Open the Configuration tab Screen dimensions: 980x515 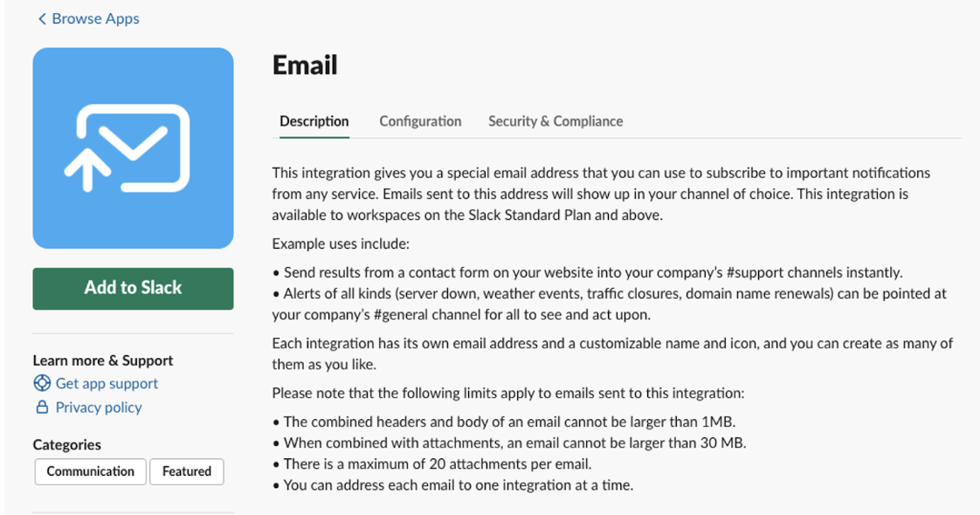click(x=420, y=121)
